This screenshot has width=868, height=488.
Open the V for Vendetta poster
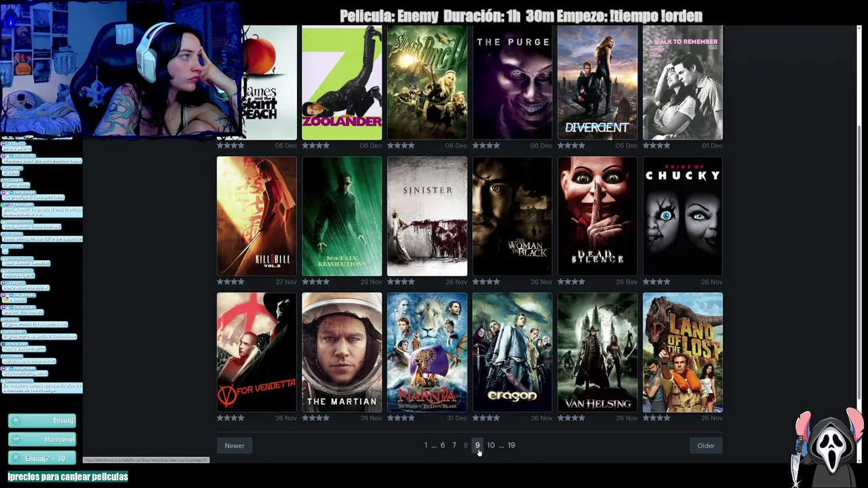[x=257, y=352]
